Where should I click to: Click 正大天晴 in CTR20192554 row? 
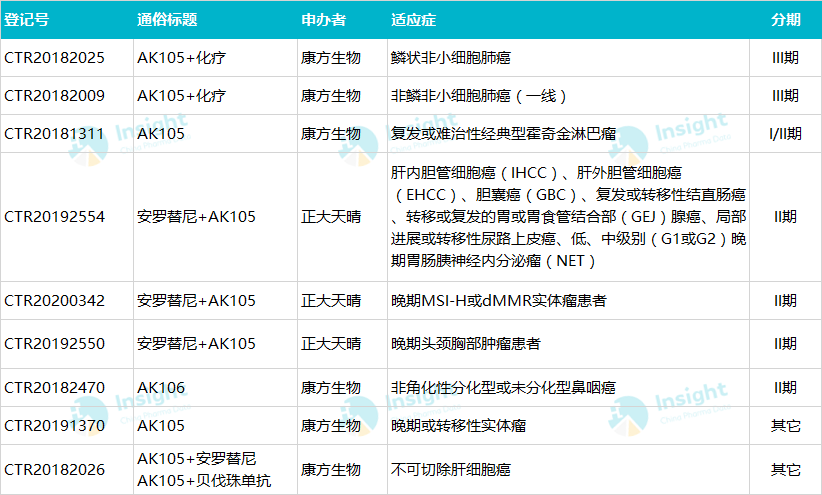331,217
